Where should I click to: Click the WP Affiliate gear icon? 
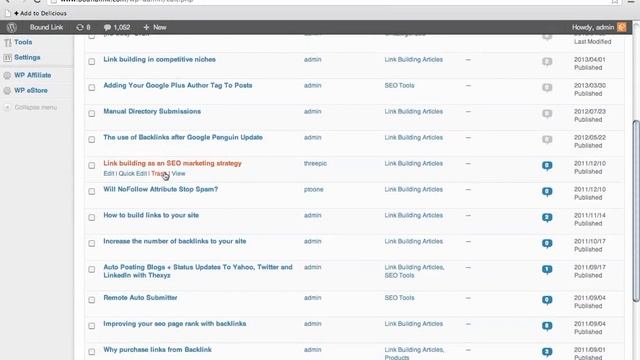tap(7, 76)
